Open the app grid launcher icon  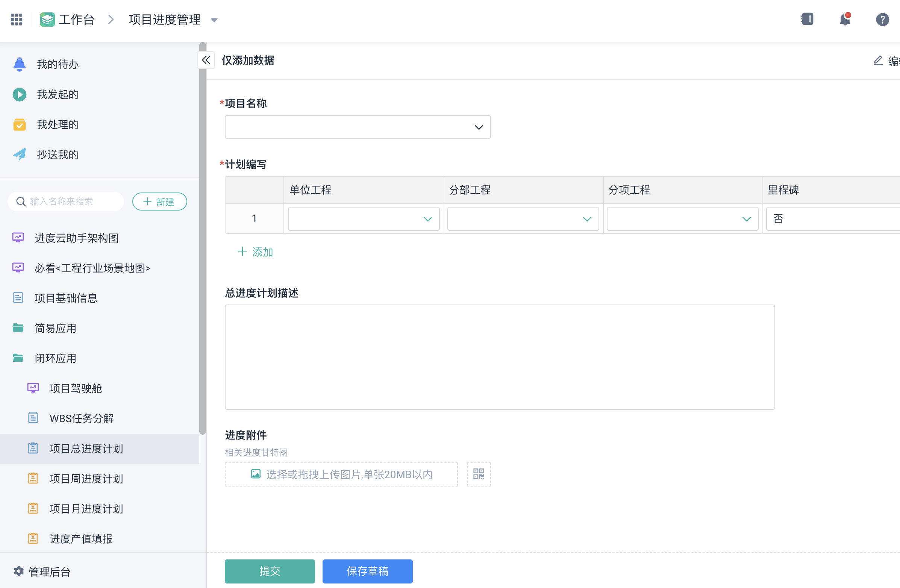point(16,19)
